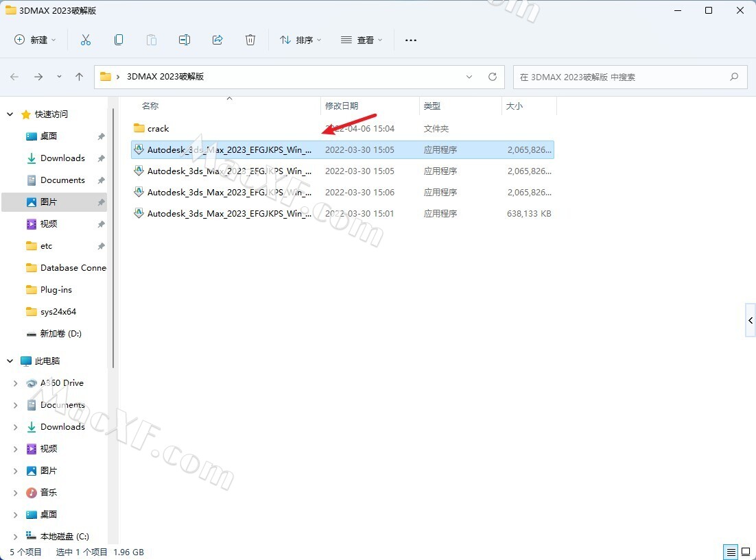Click pin icon beside 桌面
The image size is (756, 560).
click(x=101, y=136)
